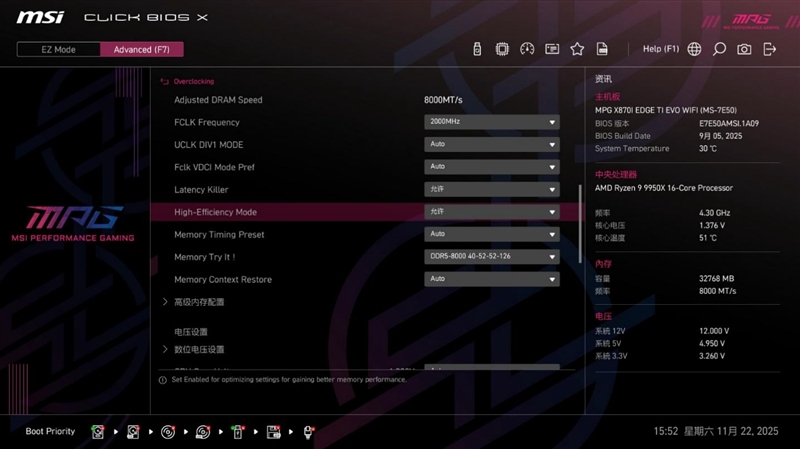The width and height of the screenshot is (800, 449).
Task: Click the 15:52 clock and date display
Action: coord(716,432)
